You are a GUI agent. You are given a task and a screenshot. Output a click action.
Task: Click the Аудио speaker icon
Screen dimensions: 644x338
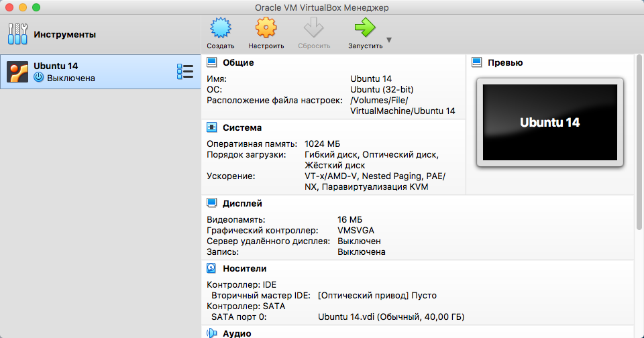click(211, 333)
